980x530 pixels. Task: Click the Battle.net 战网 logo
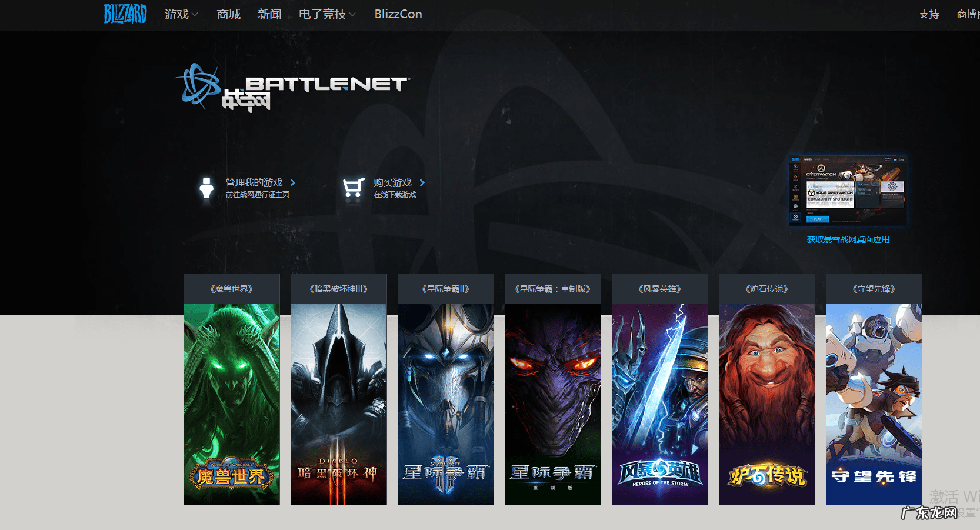(292, 88)
